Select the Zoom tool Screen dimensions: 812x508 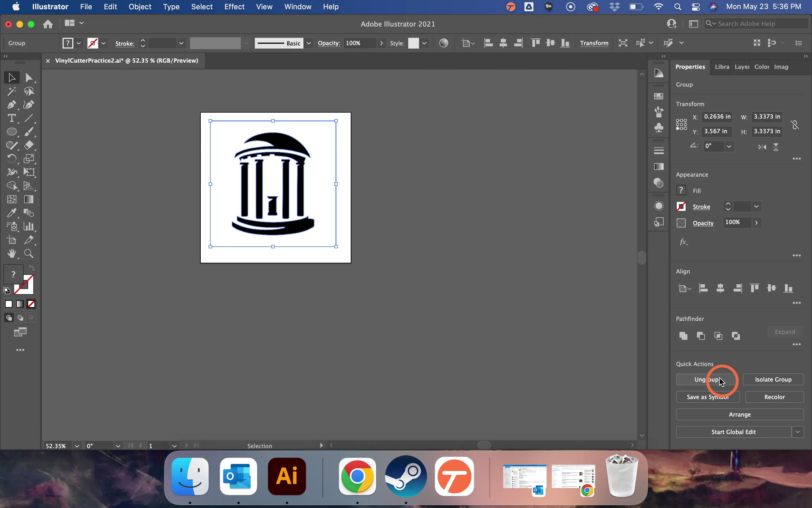(29, 253)
